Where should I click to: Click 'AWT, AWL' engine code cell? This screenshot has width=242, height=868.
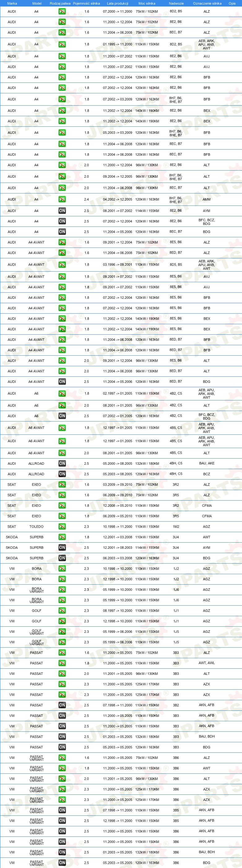(206, 663)
